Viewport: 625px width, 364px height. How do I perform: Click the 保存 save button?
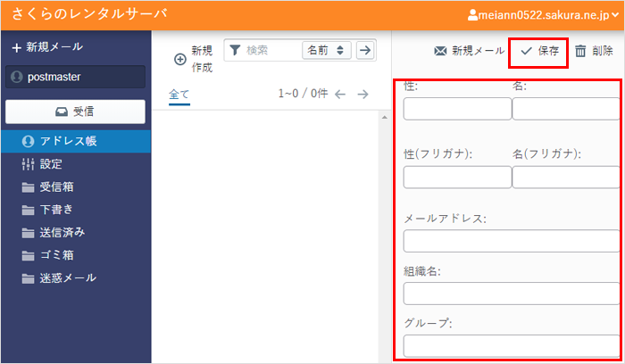(x=539, y=52)
